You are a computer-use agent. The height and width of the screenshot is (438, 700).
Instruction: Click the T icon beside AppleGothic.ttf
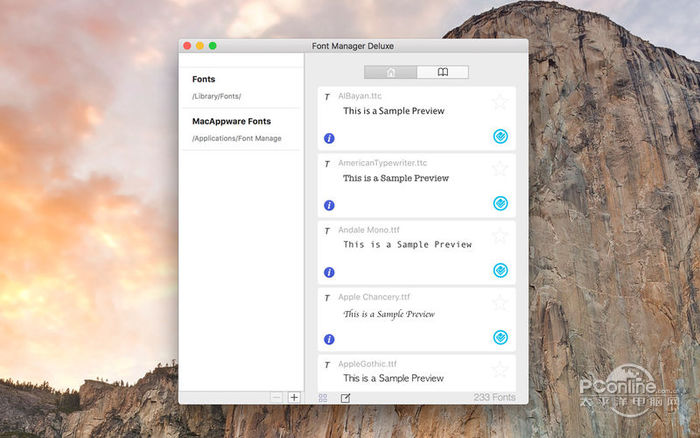327,365
